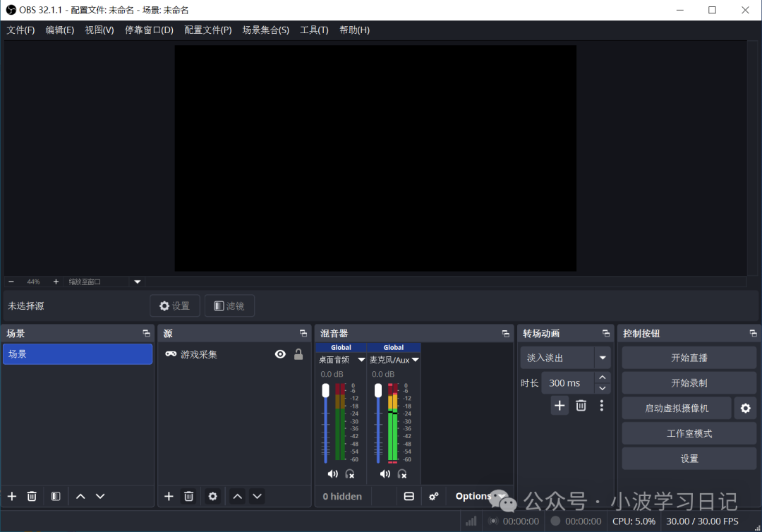
Task: Add a new scene with plus icon
Action: tap(12, 496)
